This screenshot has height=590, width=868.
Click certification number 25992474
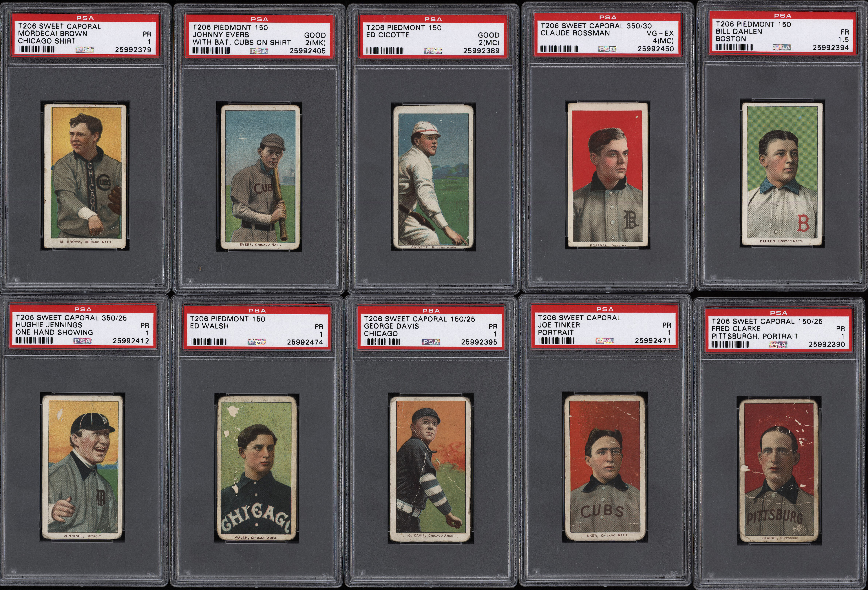(305, 342)
